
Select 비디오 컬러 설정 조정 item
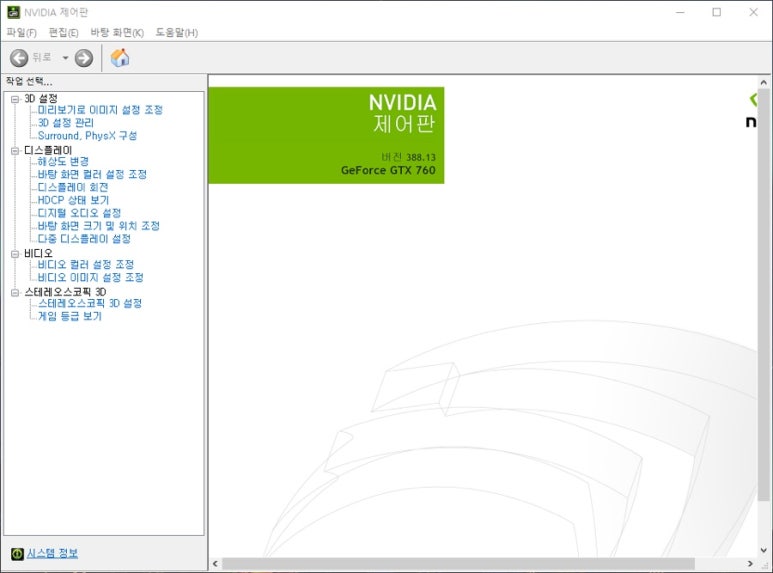[x=86, y=264]
